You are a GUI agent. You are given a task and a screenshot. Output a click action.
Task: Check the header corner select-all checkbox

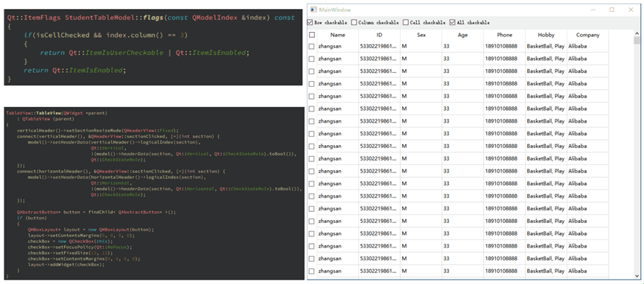click(312, 35)
